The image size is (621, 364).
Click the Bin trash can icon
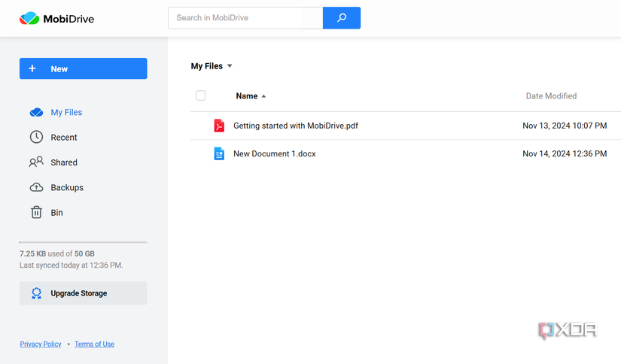tap(36, 212)
